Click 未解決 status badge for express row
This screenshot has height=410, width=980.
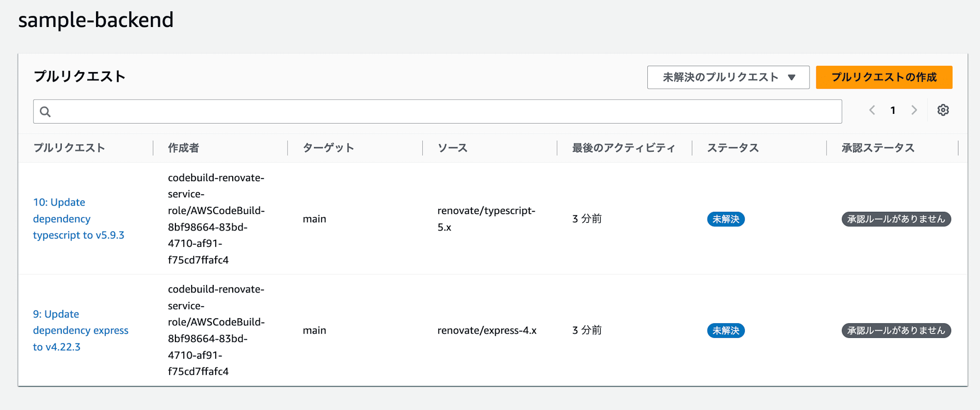click(x=726, y=331)
